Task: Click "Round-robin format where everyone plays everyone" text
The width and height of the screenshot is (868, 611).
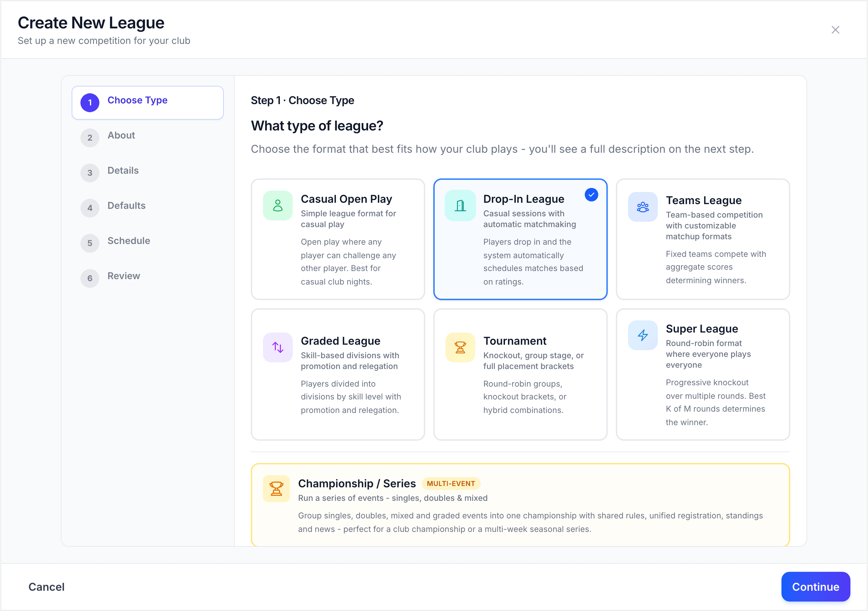Action: click(708, 354)
